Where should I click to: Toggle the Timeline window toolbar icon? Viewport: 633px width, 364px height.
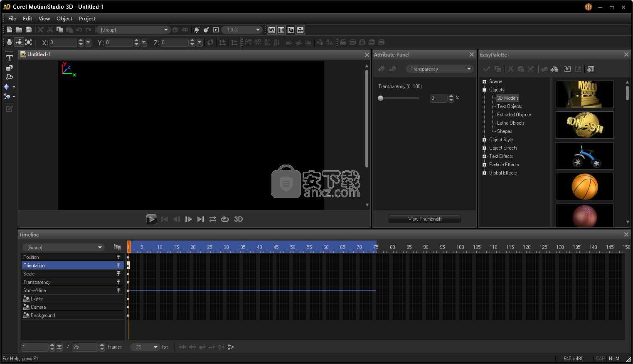300,30
